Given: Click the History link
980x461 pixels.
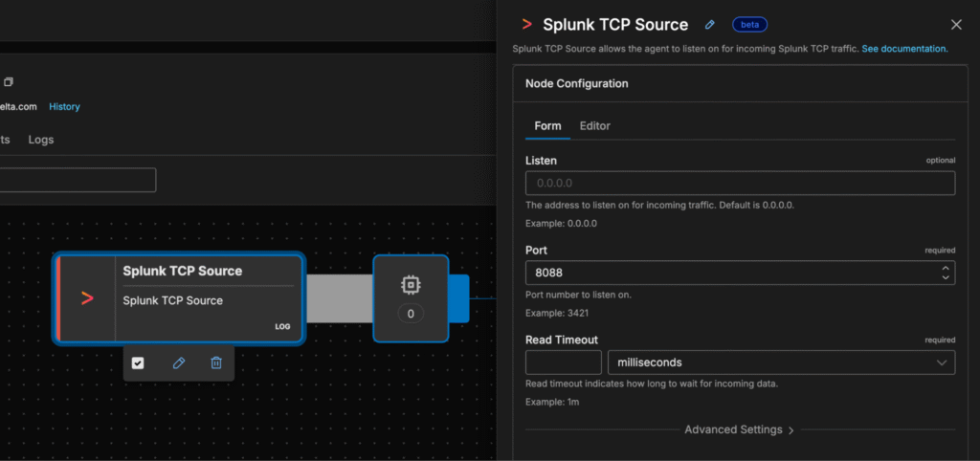Looking at the screenshot, I should click(x=64, y=107).
